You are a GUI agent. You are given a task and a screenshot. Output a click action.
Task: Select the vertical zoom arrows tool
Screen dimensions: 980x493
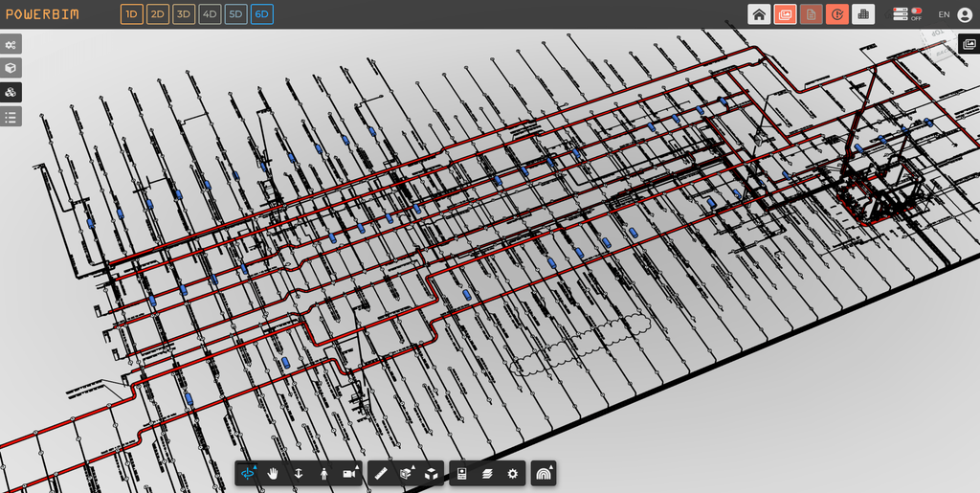point(299,474)
